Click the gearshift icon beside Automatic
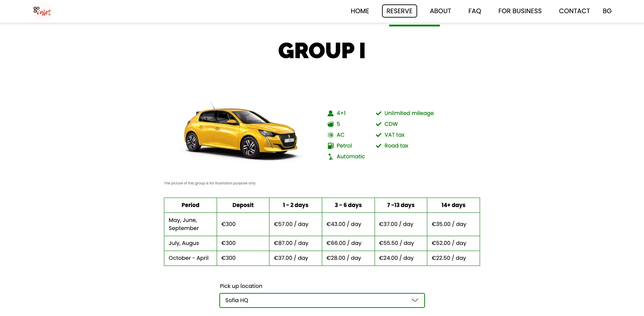 tap(330, 157)
